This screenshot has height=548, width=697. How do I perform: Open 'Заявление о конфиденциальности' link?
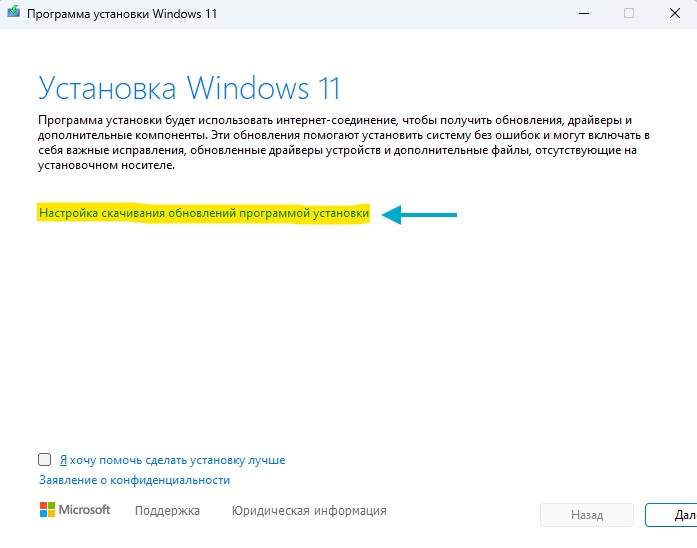(x=134, y=480)
